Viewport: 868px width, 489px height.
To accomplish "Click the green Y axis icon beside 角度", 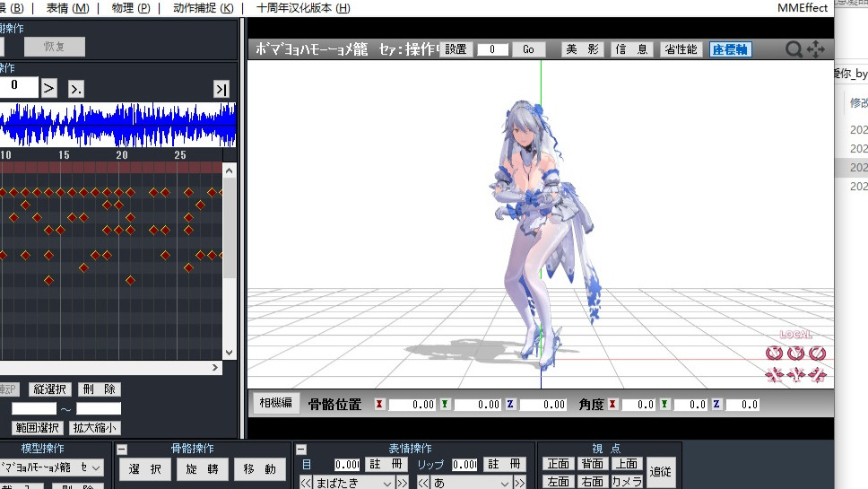I will point(664,405).
